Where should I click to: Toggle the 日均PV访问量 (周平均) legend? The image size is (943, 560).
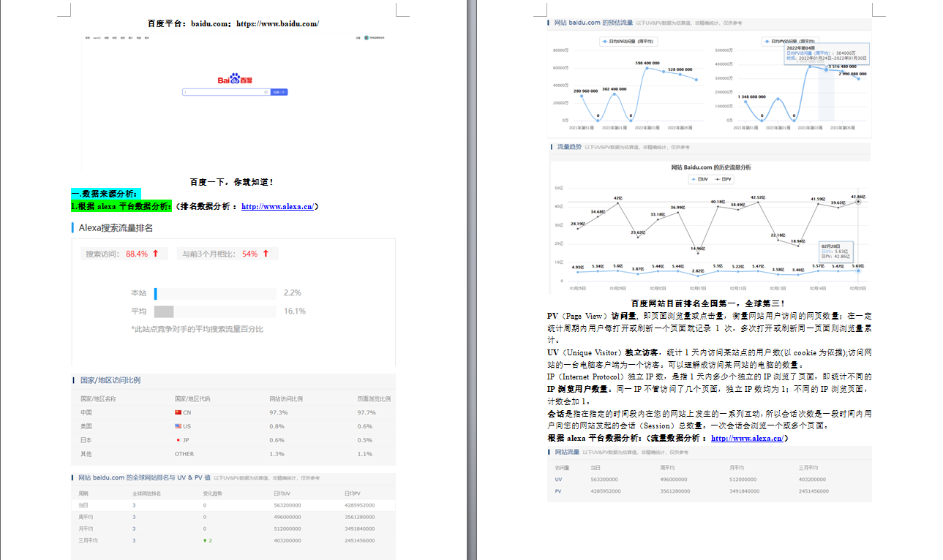pos(790,41)
